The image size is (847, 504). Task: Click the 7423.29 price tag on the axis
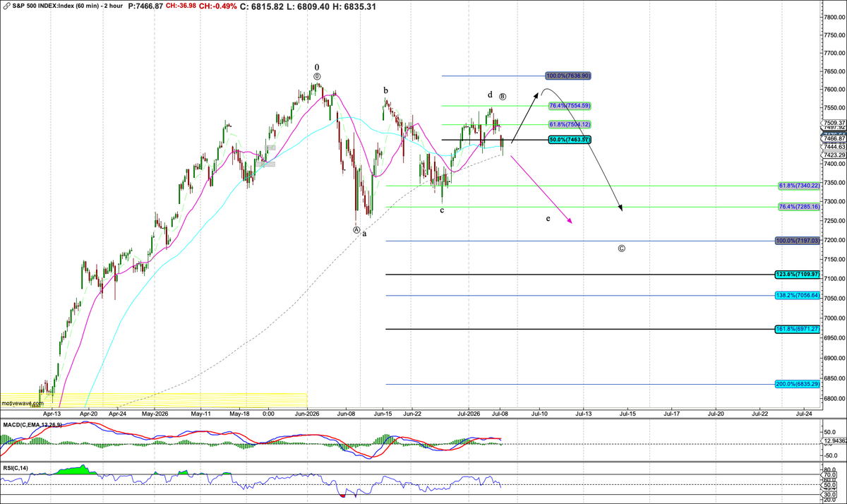coord(834,155)
